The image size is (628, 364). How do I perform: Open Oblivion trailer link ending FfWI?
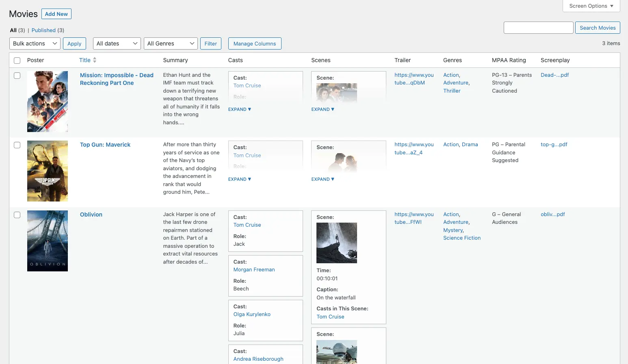(x=414, y=218)
